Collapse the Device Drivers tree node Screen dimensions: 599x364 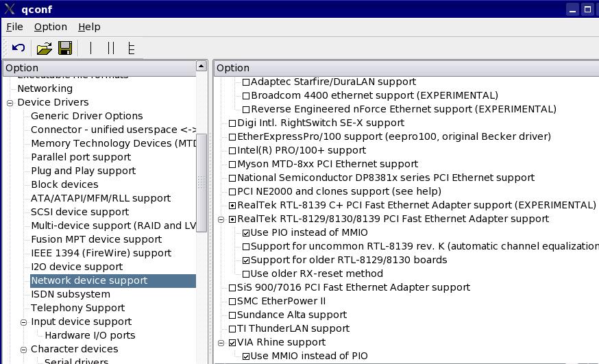[x=10, y=103]
